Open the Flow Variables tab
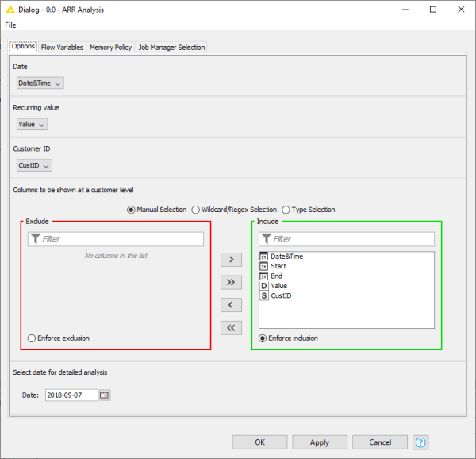 click(62, 48)
